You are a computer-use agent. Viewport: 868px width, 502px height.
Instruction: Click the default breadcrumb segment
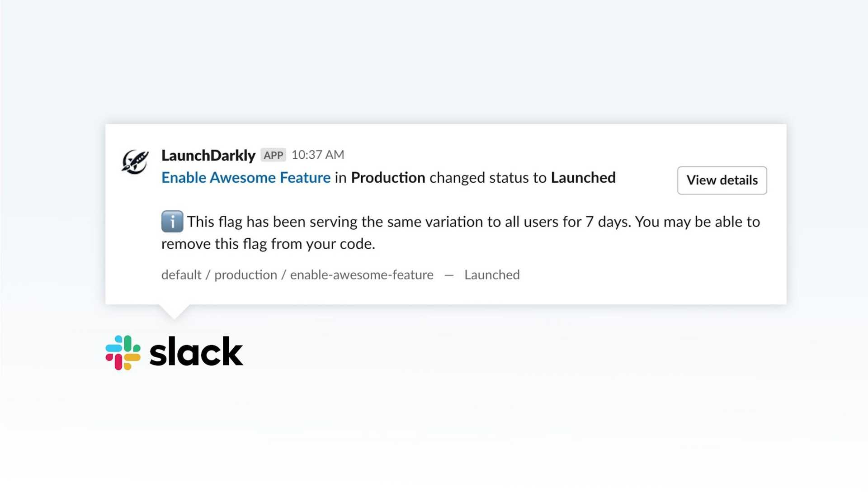click(180, 275)
